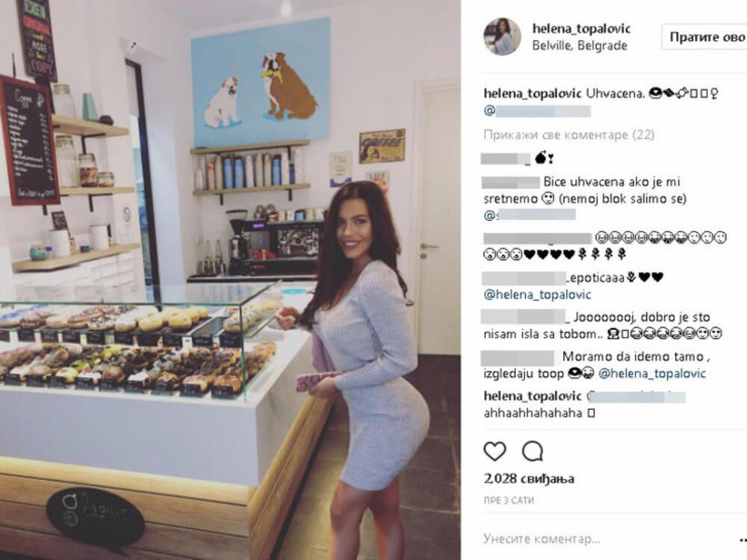This screenshot has height=560, width=747.
Task: Show all 22 comments via Прикажи све коментаре
Action: click(x=568, y=135)
